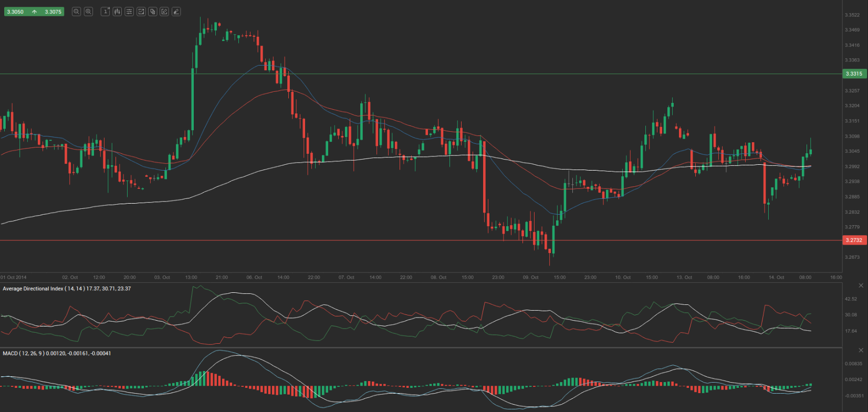Image resolution: width=868 pixels, height=412 pixels.
Task: Click the 14. Oct date on time axis
Action: pyautogui.click(x=776, y=277)
